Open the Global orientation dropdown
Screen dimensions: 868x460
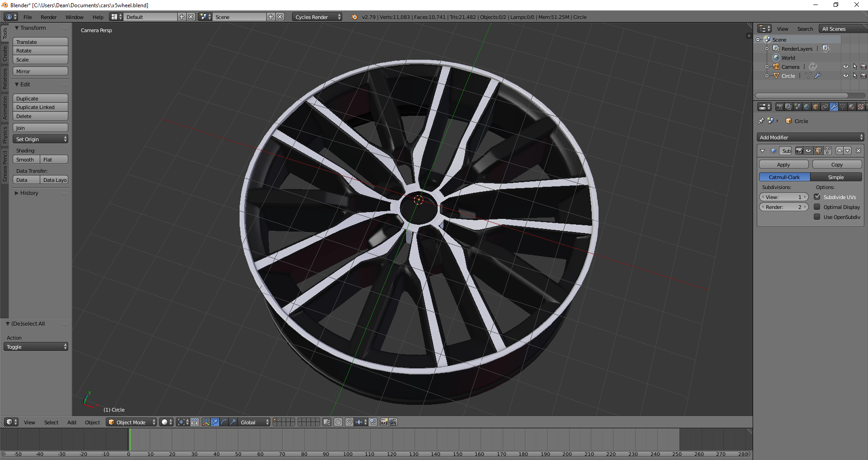pyautogui.click(x=254, y=422)
